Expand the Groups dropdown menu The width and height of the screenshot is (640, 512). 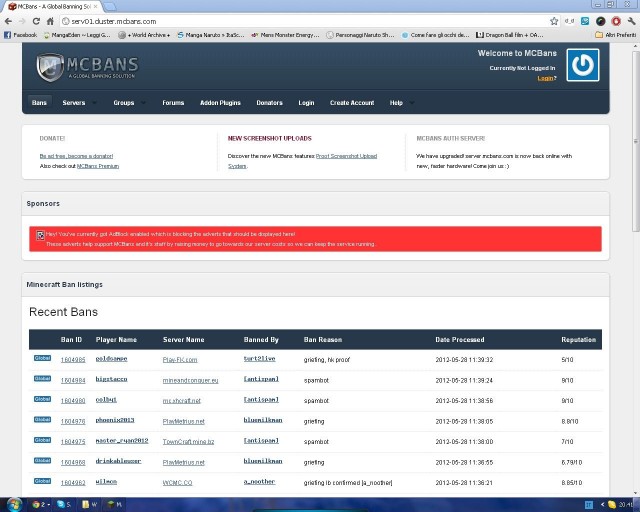point(128,102)
